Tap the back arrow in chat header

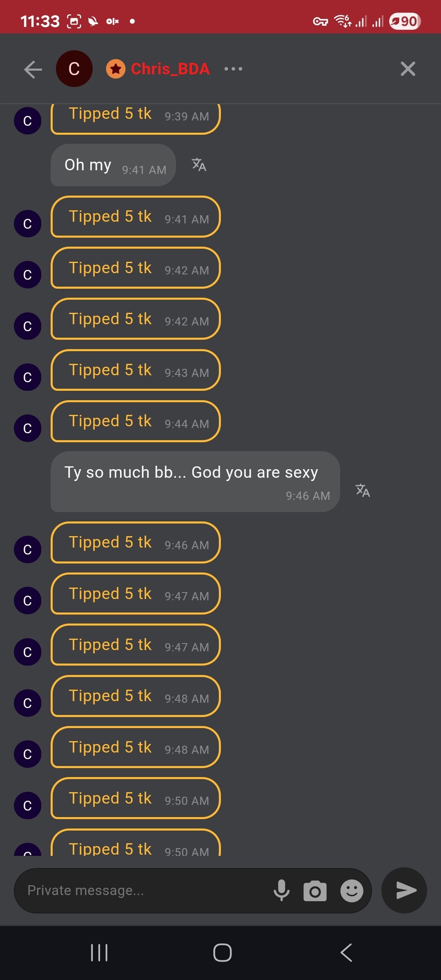point(33,69)
